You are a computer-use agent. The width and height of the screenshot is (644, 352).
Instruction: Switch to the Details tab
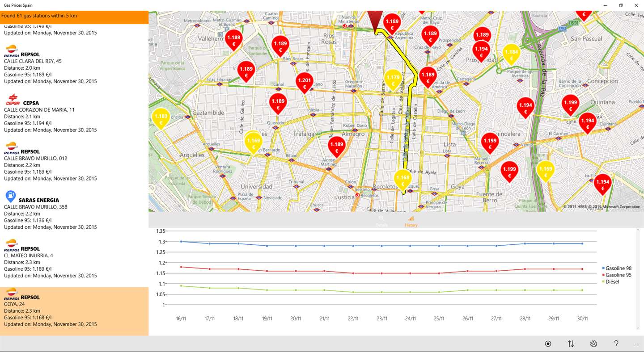(381, 222)
